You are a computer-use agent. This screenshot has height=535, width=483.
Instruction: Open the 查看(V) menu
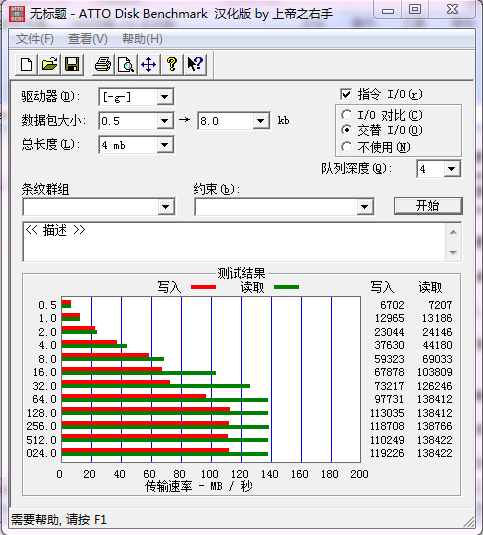pyautogui.click(x=88, y=39)
